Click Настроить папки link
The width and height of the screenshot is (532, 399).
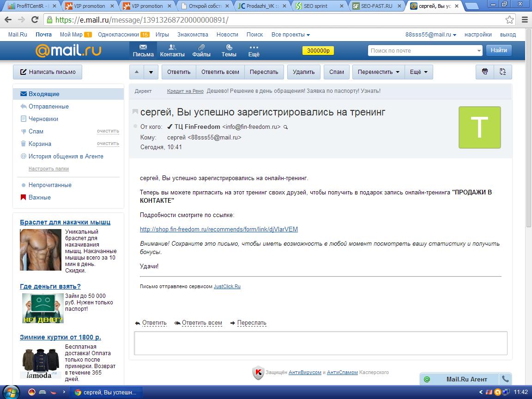48,169
